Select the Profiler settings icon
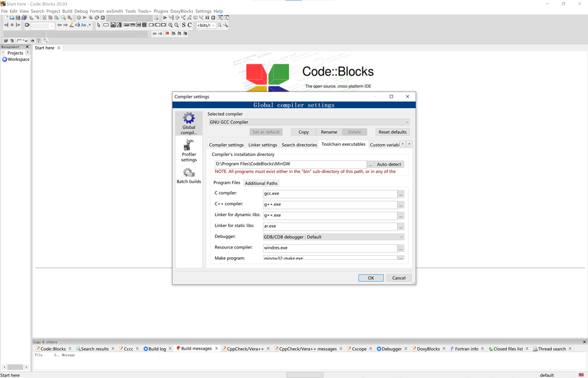Viewport: 588px width, 378px height. (188, 150)
